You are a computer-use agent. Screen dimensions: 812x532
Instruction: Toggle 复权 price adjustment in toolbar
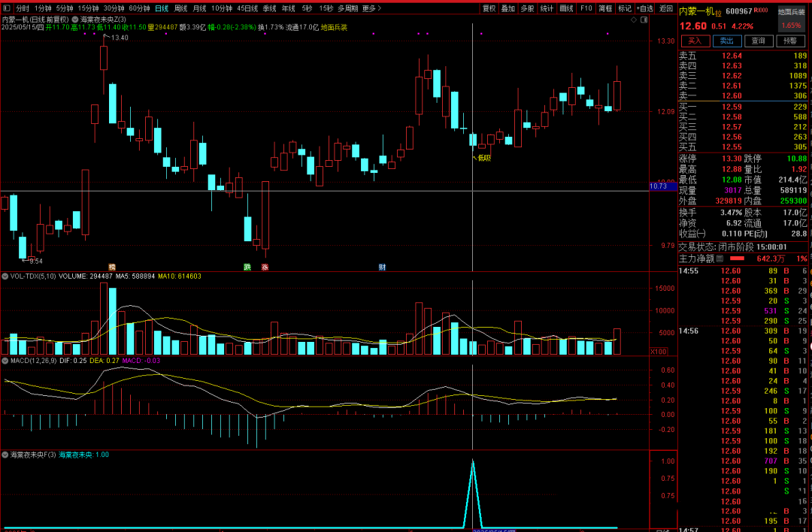(x=489, y=8)
